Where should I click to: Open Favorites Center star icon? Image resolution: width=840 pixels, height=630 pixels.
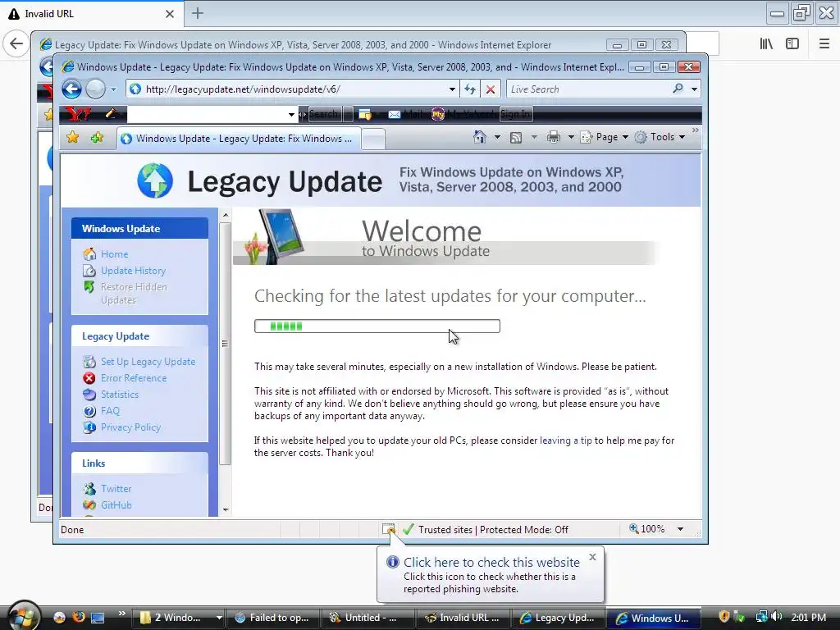pos(73,138)
